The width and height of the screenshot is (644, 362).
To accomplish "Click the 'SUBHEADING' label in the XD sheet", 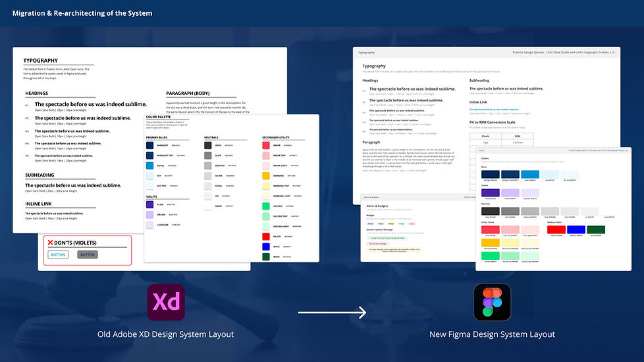I will (40, 175).
